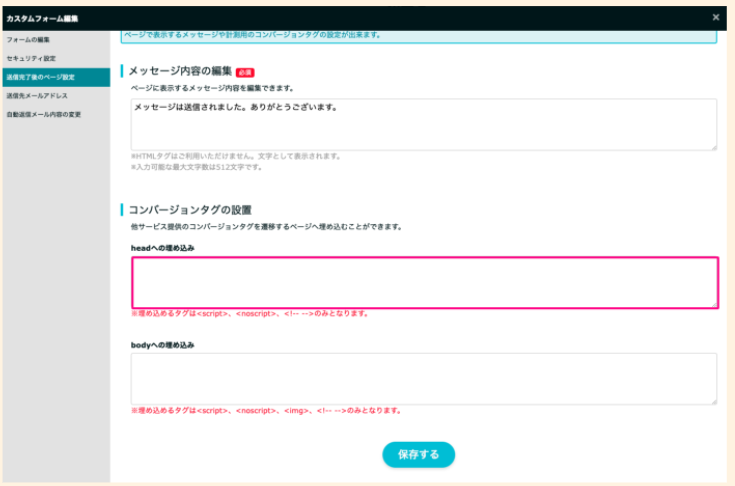Click inside the bodyへの埋め込み textarea
The width and height of the screenshot is (735, 486).
pyautogui.click(x=424, y=378)
